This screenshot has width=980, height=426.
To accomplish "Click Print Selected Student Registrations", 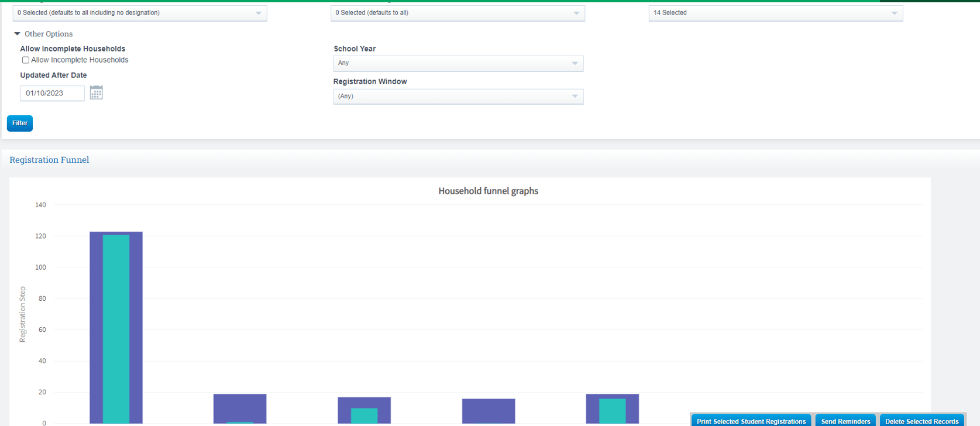I will coord(751,421).
